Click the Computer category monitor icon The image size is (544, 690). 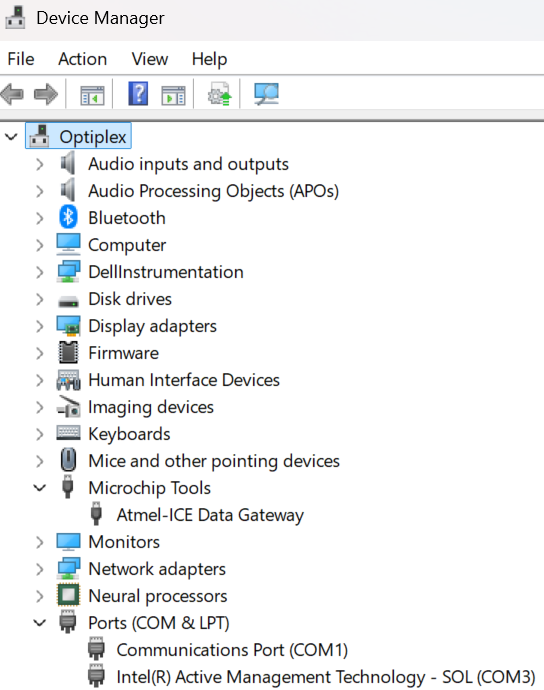69,244
